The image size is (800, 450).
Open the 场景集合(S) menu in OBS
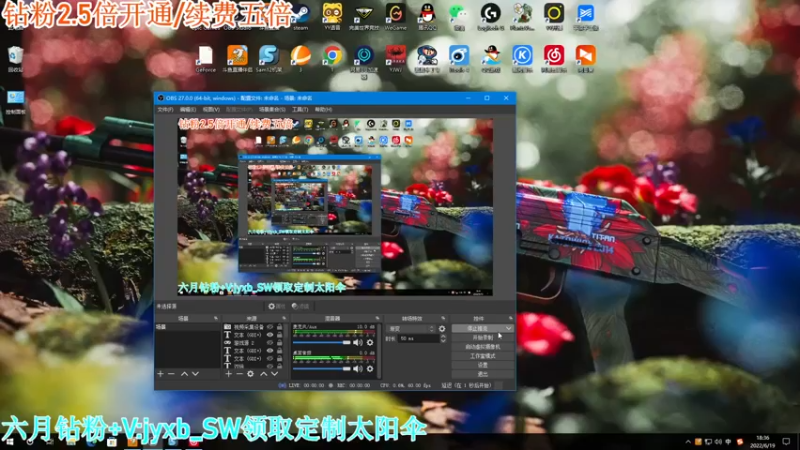tap(272, 110)
